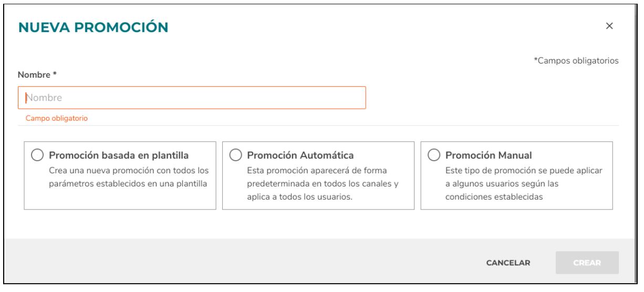The height and width of the screenshot is (292, 644).
Task: Focus the Nombre text field
Action: tap(192, 98)
